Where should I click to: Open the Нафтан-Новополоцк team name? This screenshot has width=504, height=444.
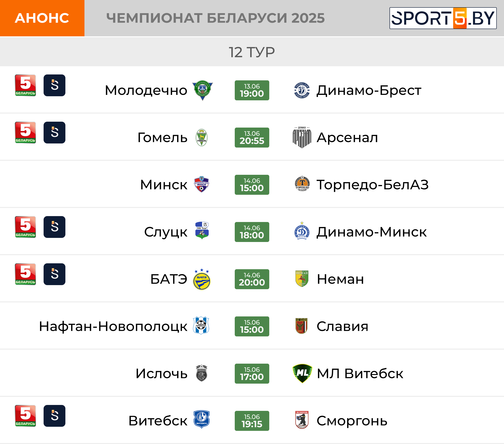click(x=113, y=327)
